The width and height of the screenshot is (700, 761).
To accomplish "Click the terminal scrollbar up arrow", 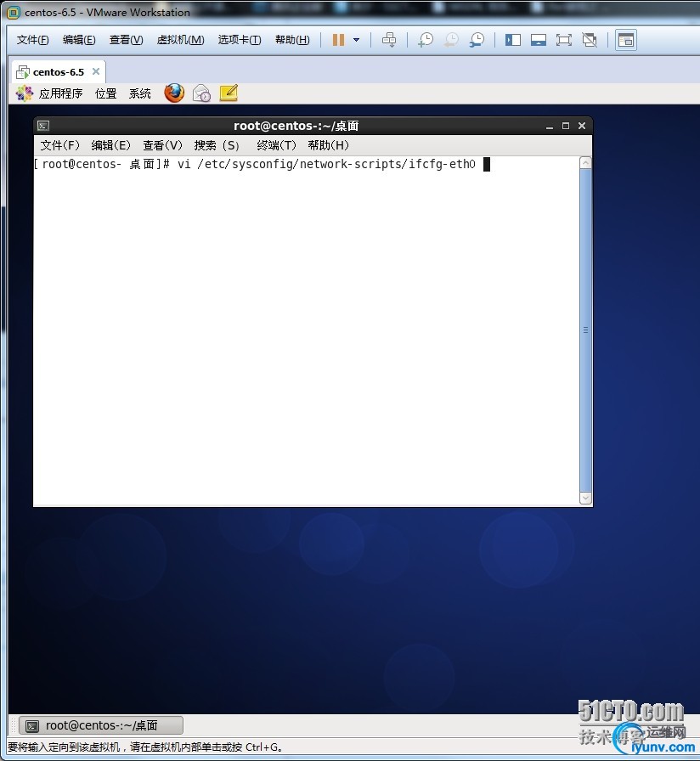I will tap(586, 162).
